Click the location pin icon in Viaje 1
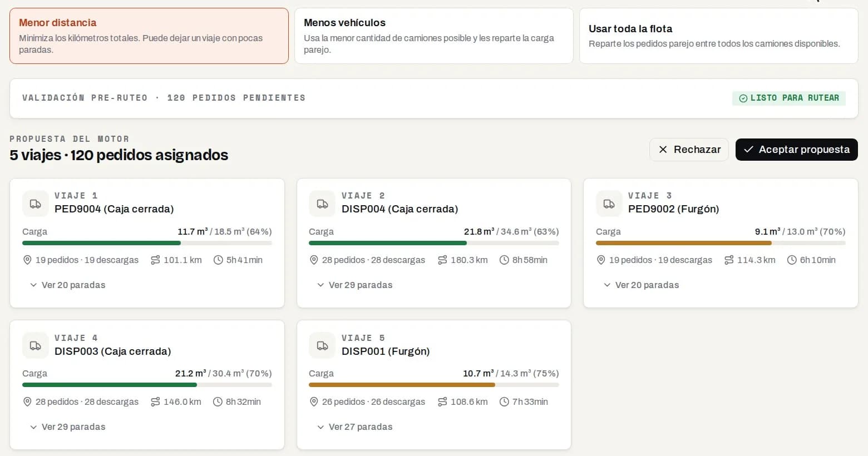The width and height of the screenshot is (868, 456). (x=27, y=260)
